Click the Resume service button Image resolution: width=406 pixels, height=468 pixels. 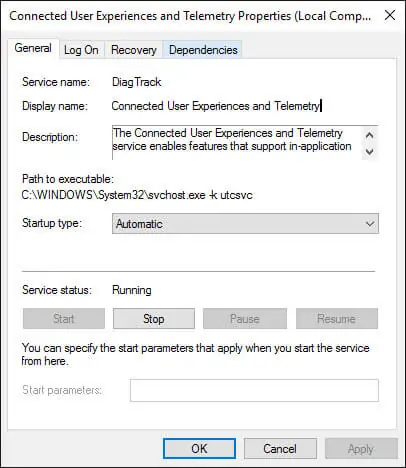click(337, 319)
